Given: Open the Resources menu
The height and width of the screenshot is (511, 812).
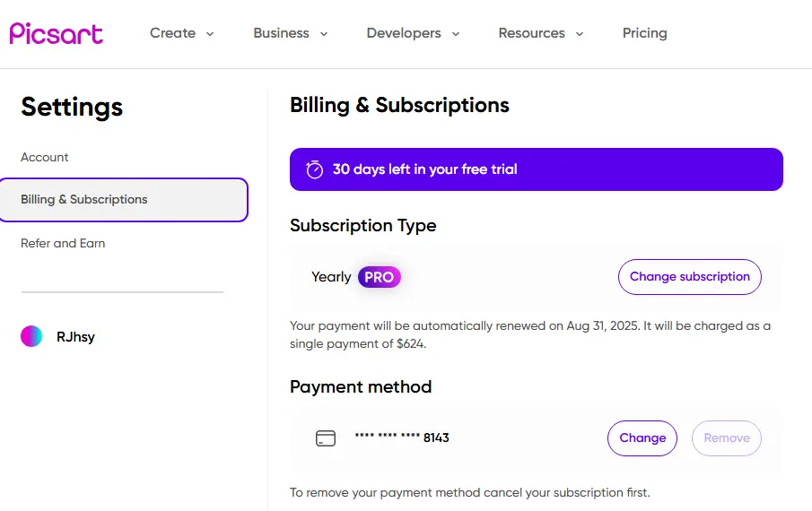Looking at the screenshot, I should tap(531, 33).
